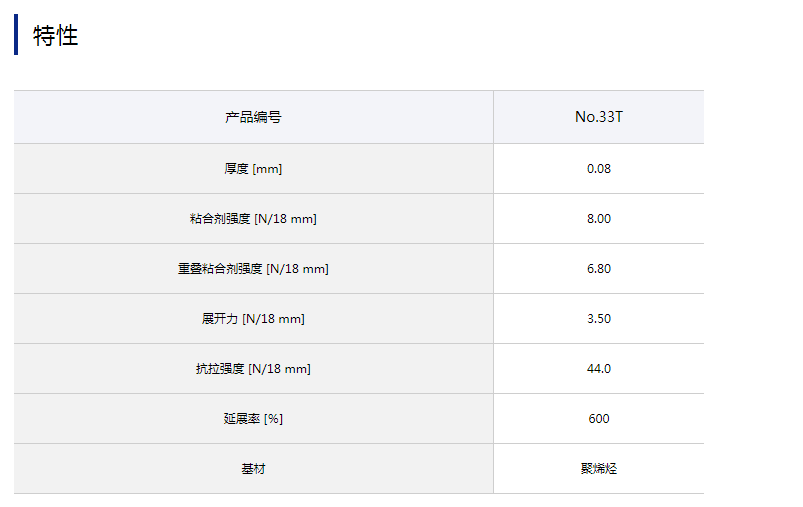
Task: Click the [mm] unit in thickness row
Action: pyautogui.click(x=267, y=169)
